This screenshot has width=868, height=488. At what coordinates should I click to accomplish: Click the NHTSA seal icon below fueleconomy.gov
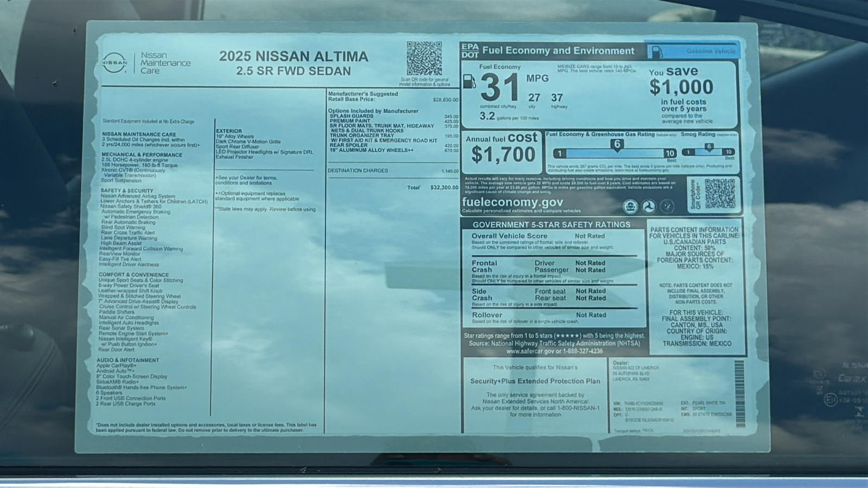pos(630,206)
